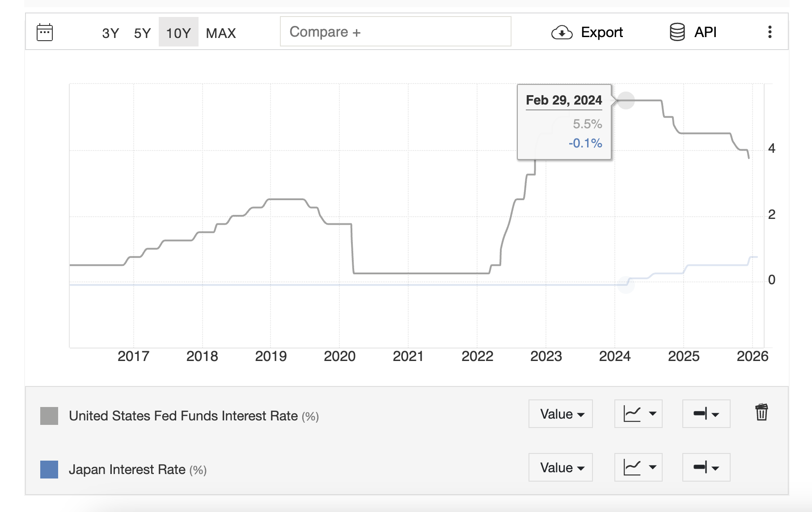Select the 5Y time range
This screenshot has width=812, height=512.
point(142,33)
